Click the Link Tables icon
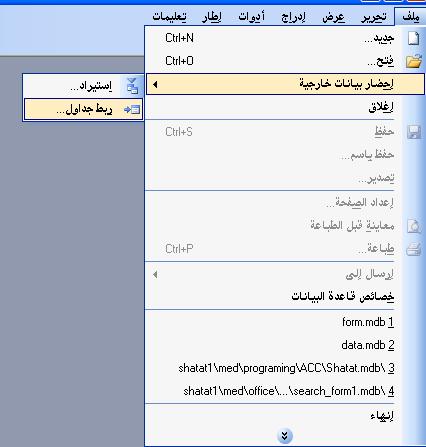This screenshot has width=426, height=447. [x=132, y=109]
